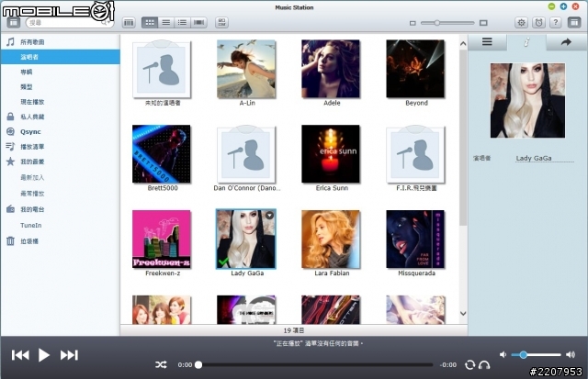Open the unknown artist placeholder thumbnail
The height and width of the screenshot is (379, 588).
click(162, 69)
